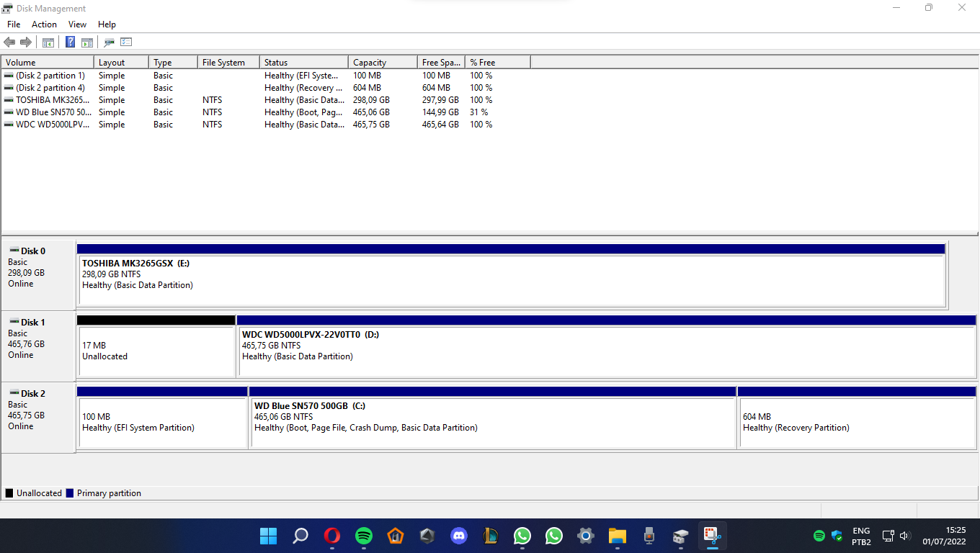Sort by the Volume column header
This screenshot has width=980, height=553.
48,63
